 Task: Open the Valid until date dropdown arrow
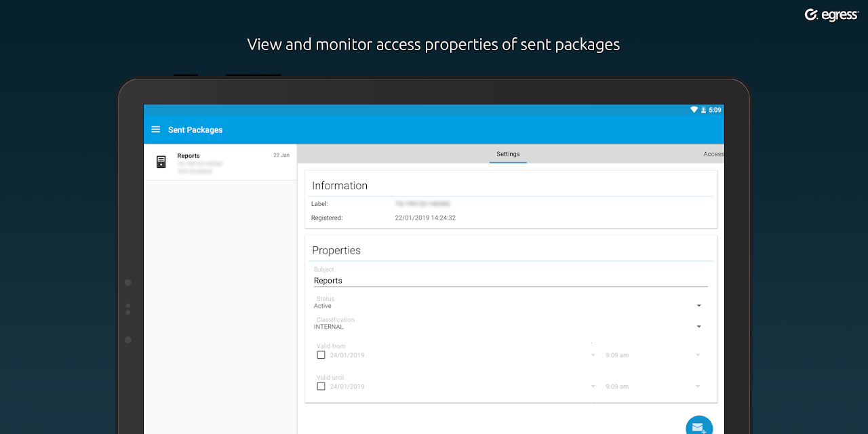tap(593, 387)
